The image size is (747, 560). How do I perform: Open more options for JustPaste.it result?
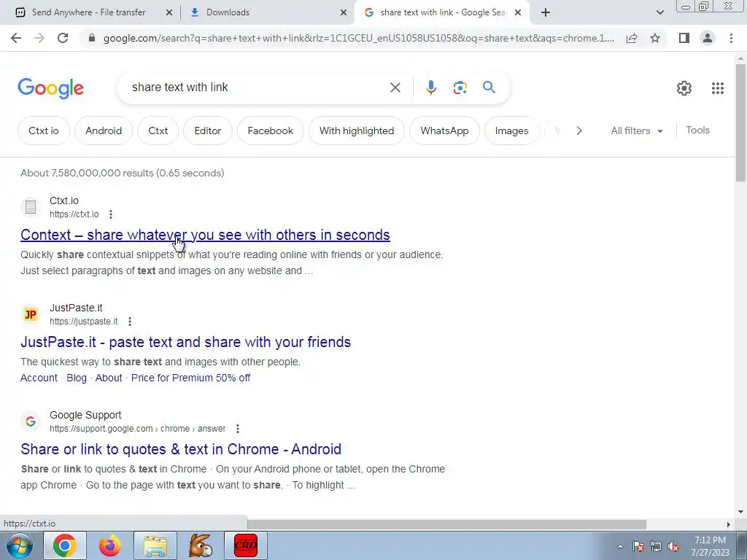[x=130, y=322]
